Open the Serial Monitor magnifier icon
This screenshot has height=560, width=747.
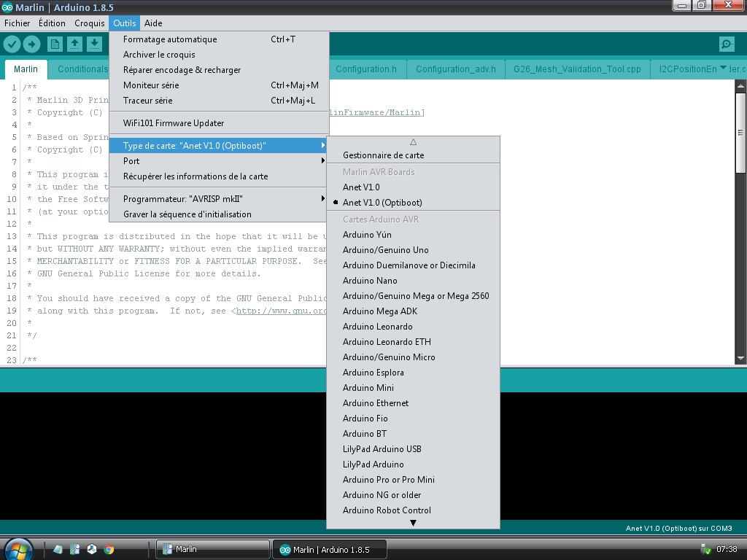click(x=727, y=44)
